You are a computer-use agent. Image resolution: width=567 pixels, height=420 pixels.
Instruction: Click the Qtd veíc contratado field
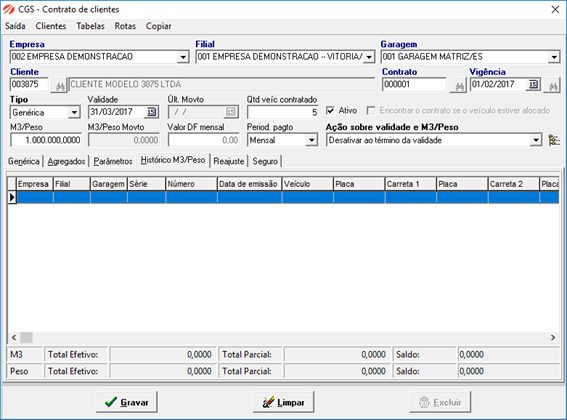(x=282, y=112)
